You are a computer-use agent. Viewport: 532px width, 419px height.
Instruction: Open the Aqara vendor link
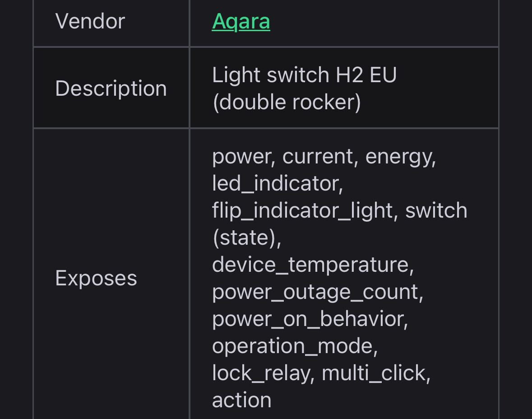pos(241,21)
